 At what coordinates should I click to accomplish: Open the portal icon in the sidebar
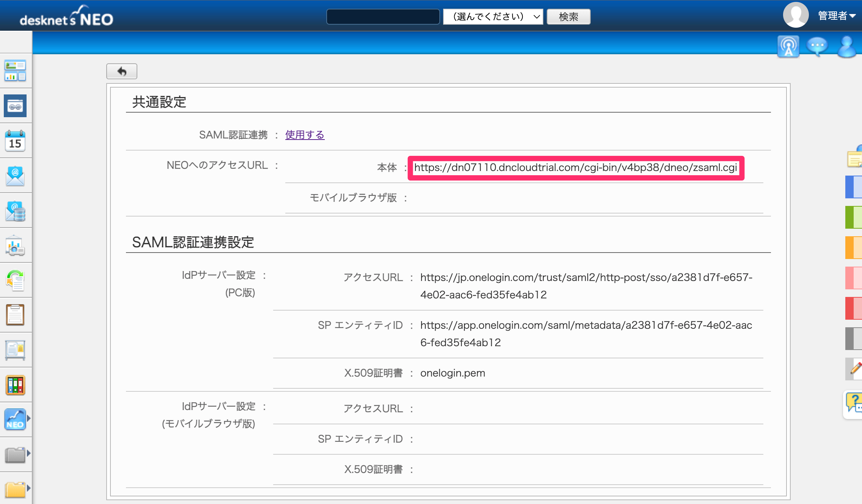(x=15, y=71)
